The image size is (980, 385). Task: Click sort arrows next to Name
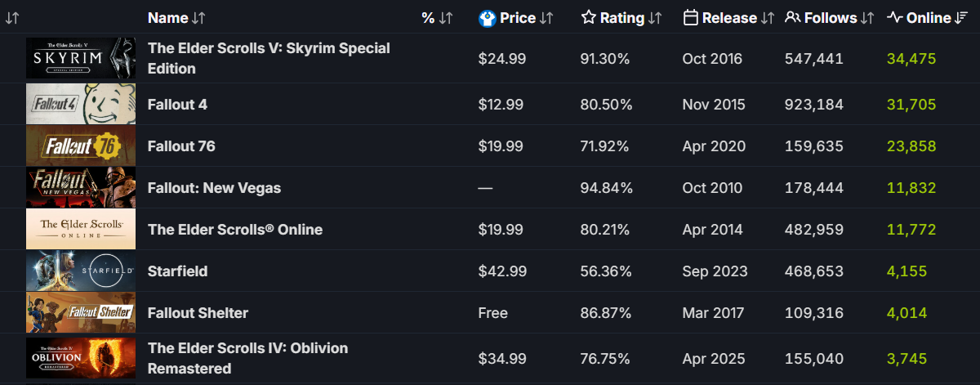(198, 18)
